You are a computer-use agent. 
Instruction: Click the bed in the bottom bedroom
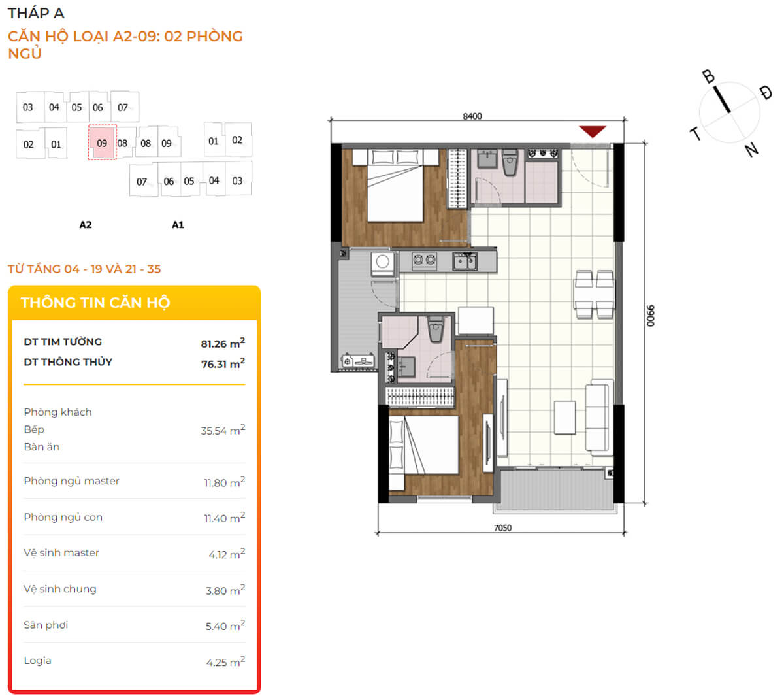tap(423, 446)
